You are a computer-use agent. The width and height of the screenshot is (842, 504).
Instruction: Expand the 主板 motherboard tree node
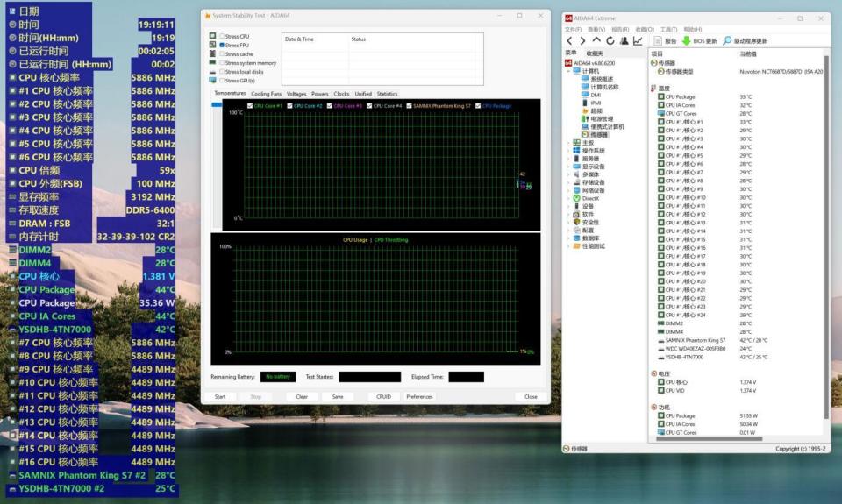tap(568, 143)
